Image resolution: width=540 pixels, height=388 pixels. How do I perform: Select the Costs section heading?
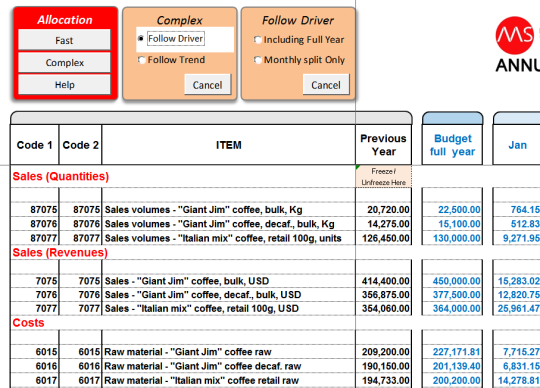point(28,323)
